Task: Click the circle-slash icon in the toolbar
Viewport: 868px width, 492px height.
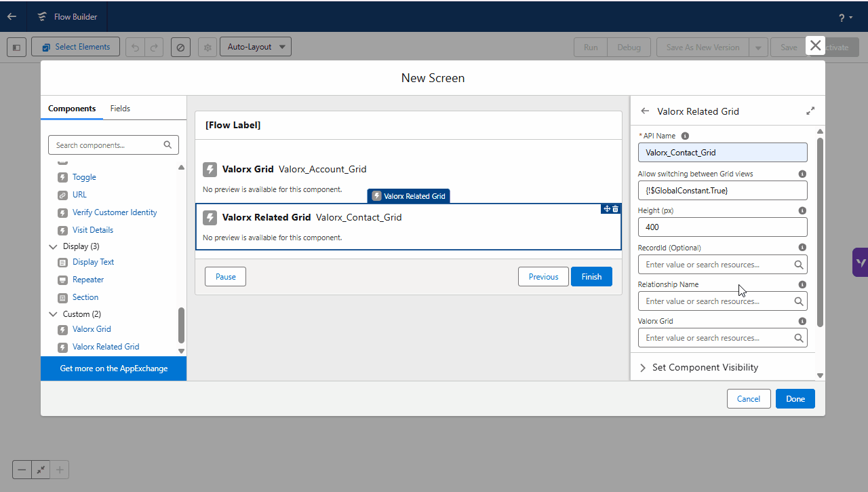Action: 180,48
